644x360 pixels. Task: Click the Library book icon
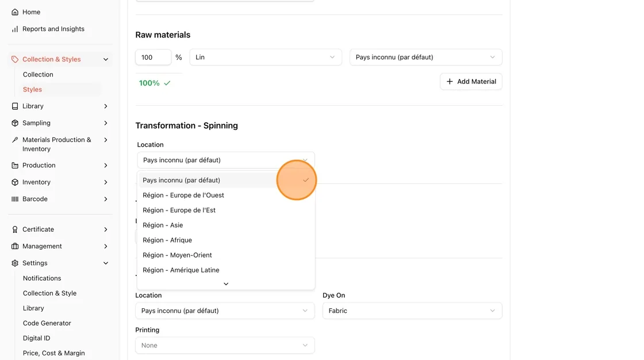tap(15, 106)
